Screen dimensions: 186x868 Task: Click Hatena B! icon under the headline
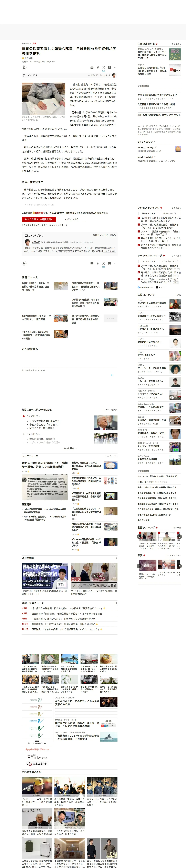(109, 68)
